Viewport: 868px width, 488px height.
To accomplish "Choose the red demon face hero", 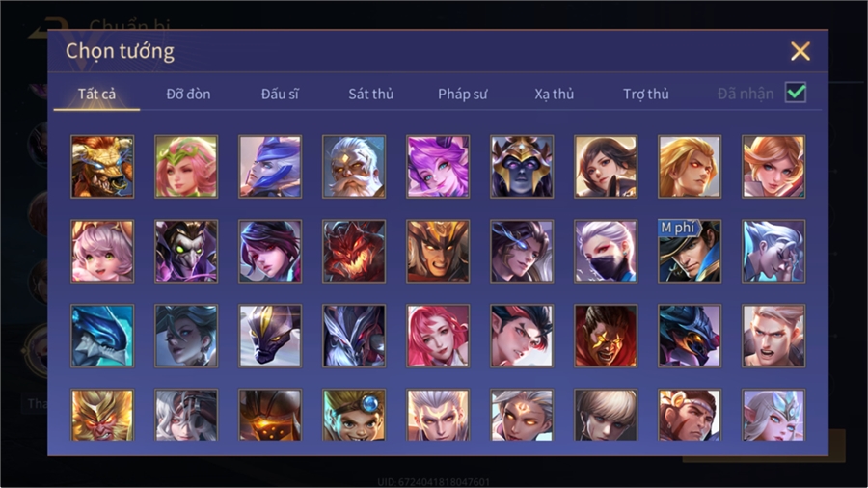I will pyautogui.click(x=354, y=251).
